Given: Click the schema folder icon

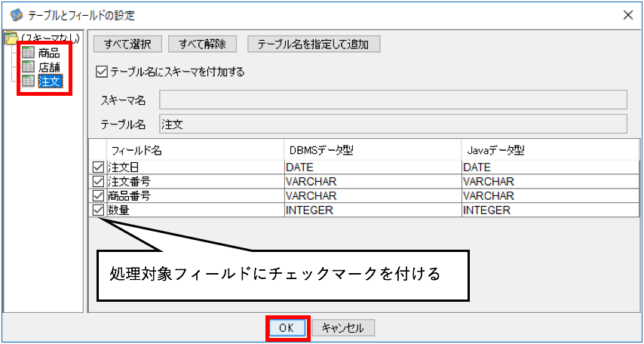Looking at the screenshot, I should [10, 40].
